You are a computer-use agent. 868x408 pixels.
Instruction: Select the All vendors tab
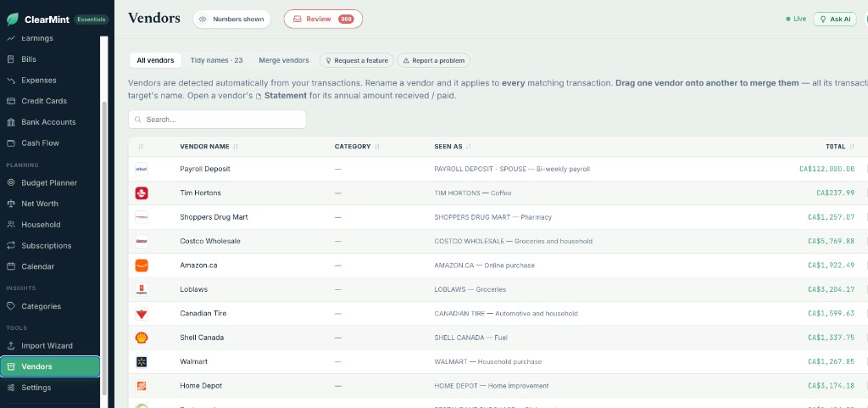tap(156, 60)
